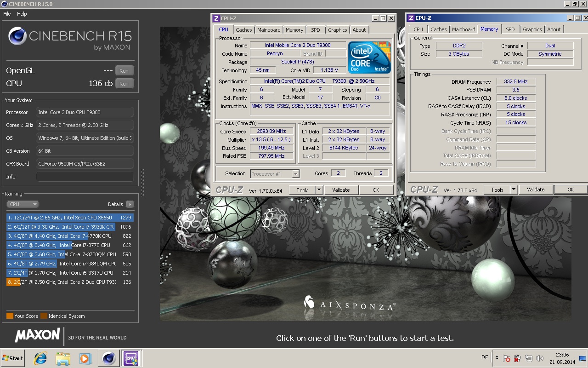
Task: Open the network tray icon
Action: (x=529, y=358)
